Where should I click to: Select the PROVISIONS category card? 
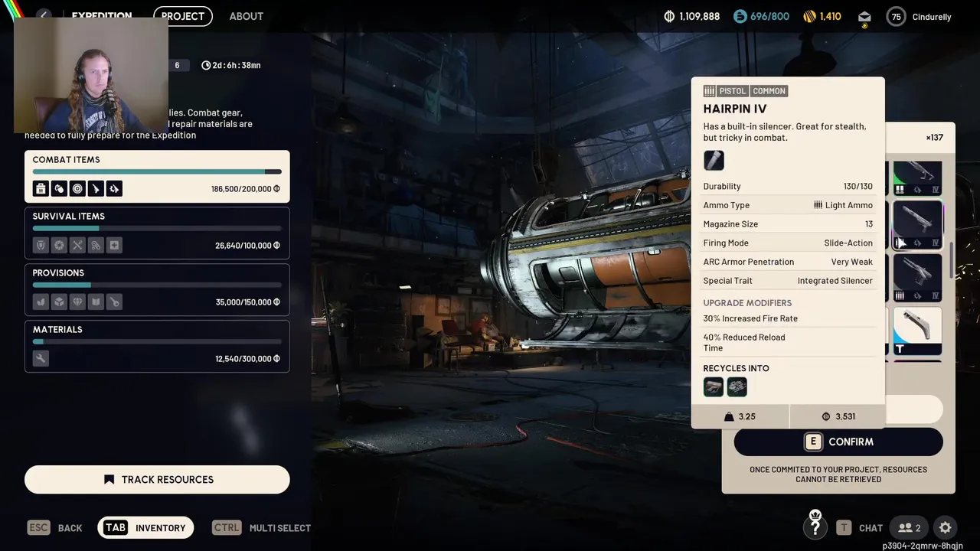click(157, 290)
